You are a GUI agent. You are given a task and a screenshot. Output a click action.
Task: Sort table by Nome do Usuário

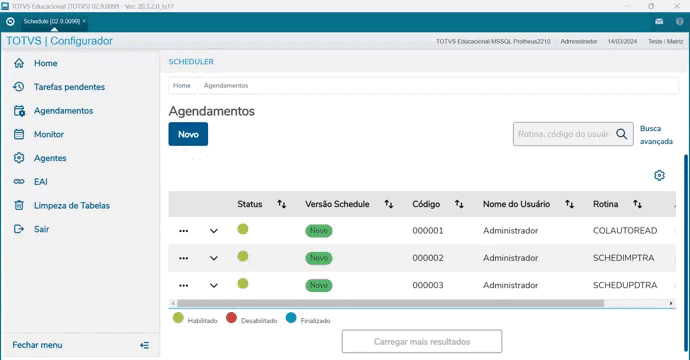569,204
